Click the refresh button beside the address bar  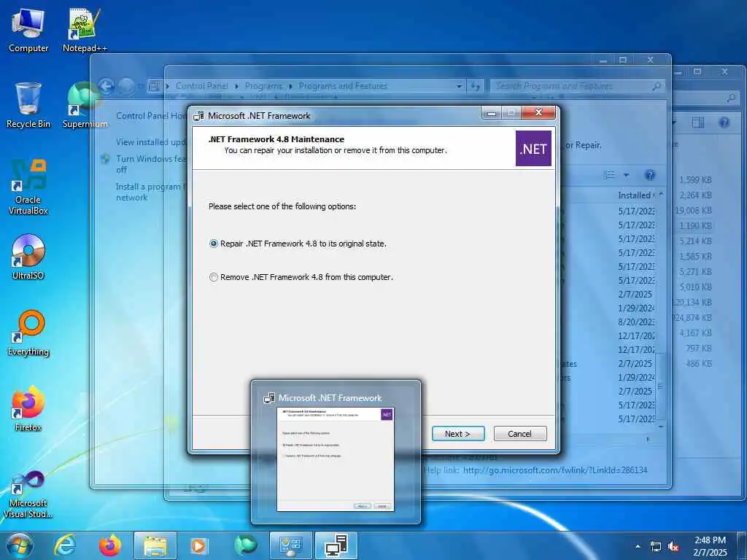476,86
